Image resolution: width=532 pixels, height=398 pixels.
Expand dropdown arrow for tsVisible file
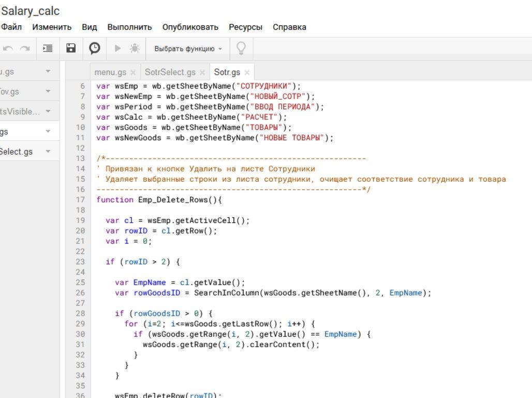[48, 111]
